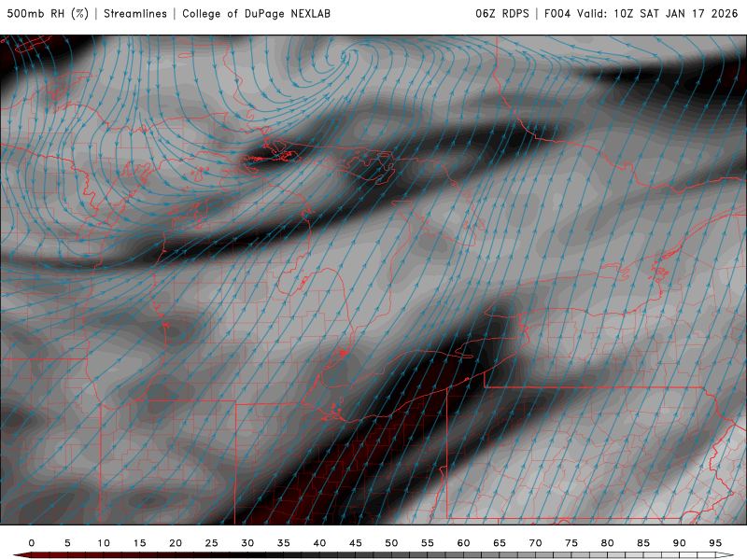
Task: Click the "06Z RDPS" model run label
Action: point(502,13)
